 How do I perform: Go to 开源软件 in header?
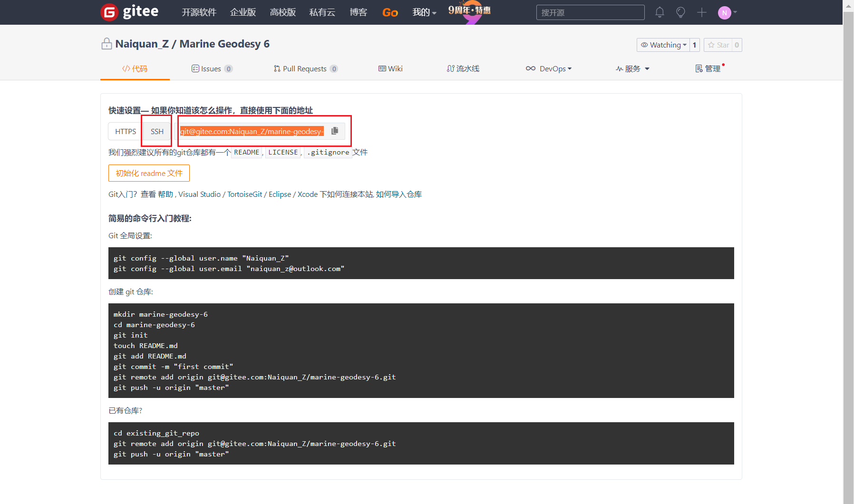(x=199, y=12)
